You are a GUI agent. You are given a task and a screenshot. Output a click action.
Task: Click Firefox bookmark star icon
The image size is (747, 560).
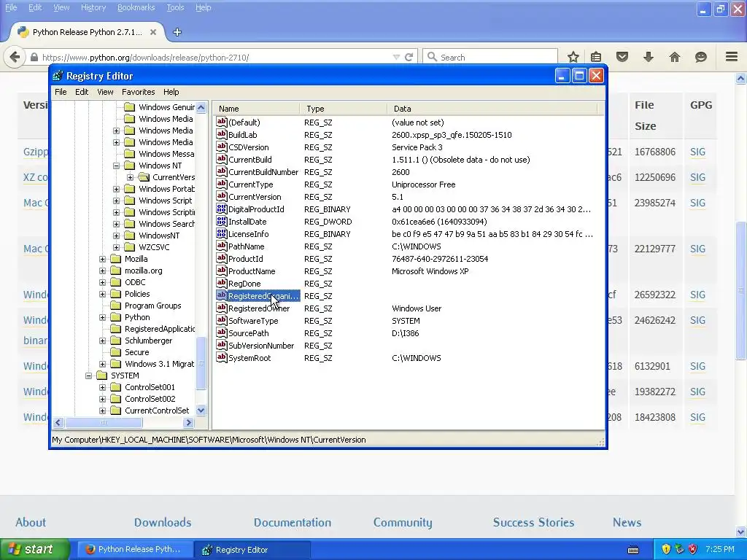click(x=573, y=57)
